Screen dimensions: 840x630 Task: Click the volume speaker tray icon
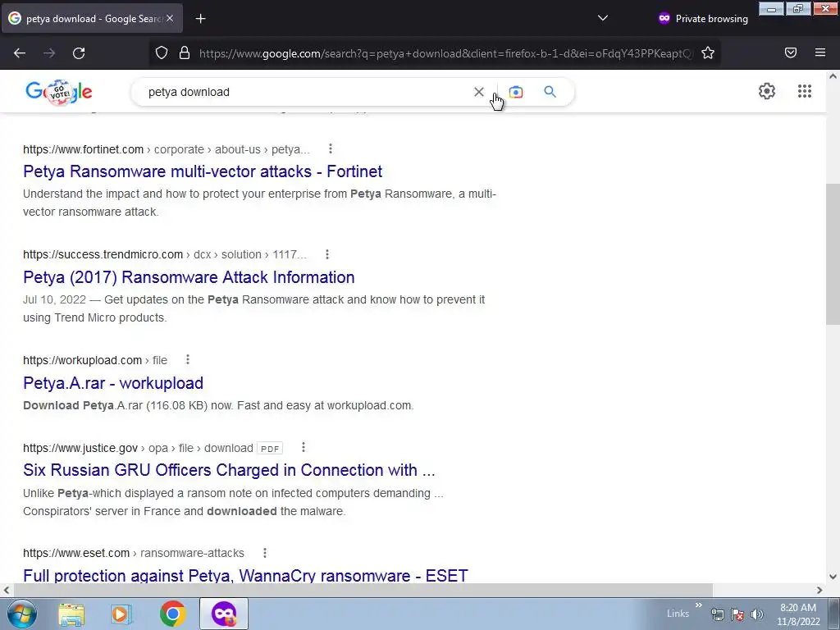tap(757, 614)
